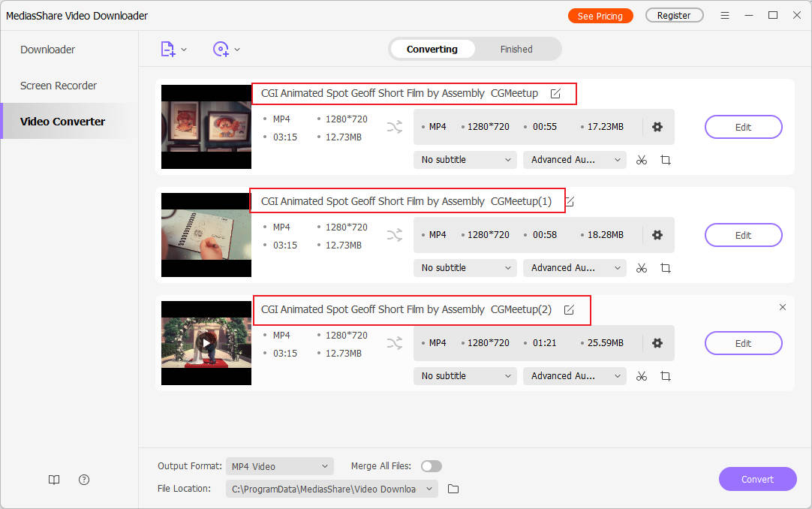Open Advanced Audio dropdown for second video

[x=574, y=268]
